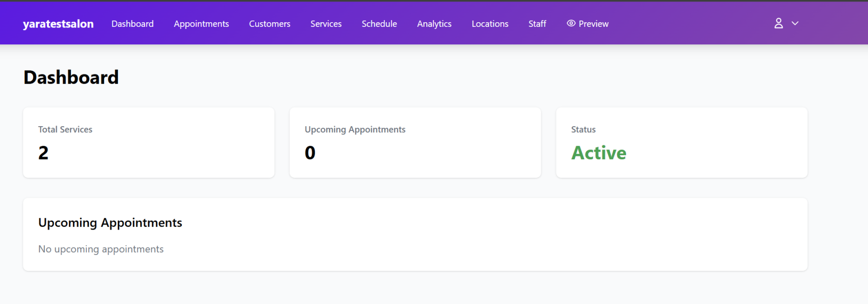Click the yaratestsalon brand logo
Screen dimensions: 868x304
58,24
